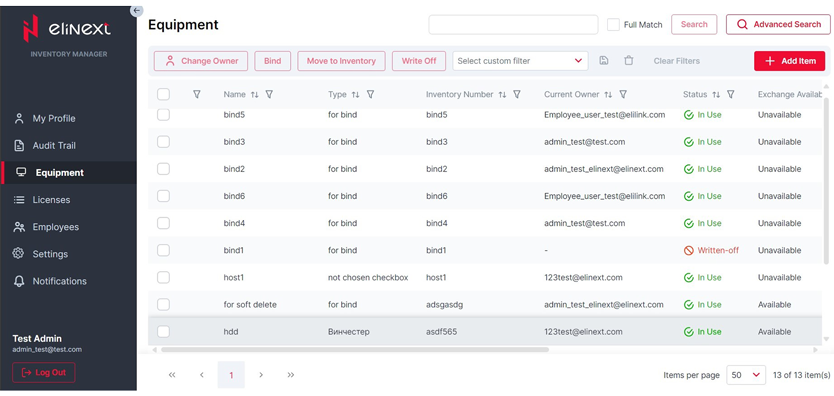The width and height of the screenshot is (834, 396).
Task: Focus the equipment search input field
Action: pyautogui.click(x=513, y=24)
